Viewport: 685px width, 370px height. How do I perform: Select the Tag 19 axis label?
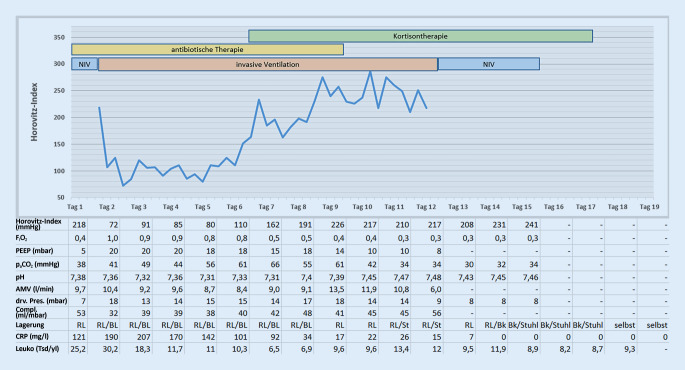click(649, 207)
